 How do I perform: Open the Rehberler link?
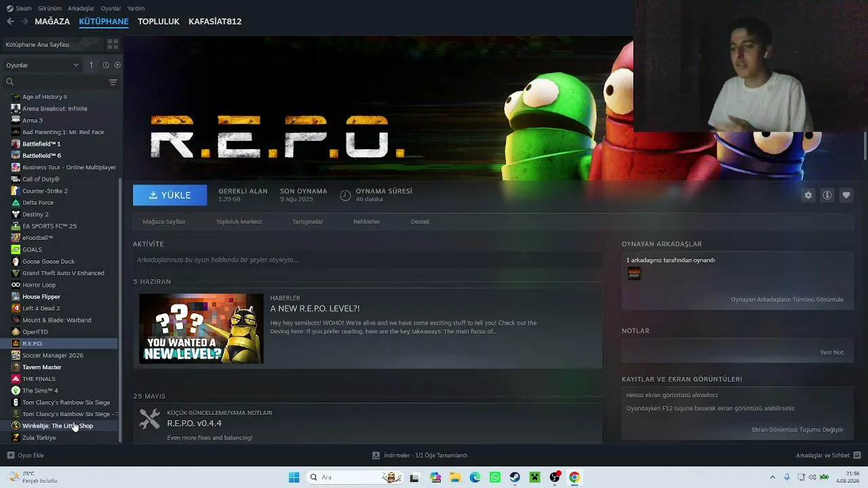pos(367,222)
